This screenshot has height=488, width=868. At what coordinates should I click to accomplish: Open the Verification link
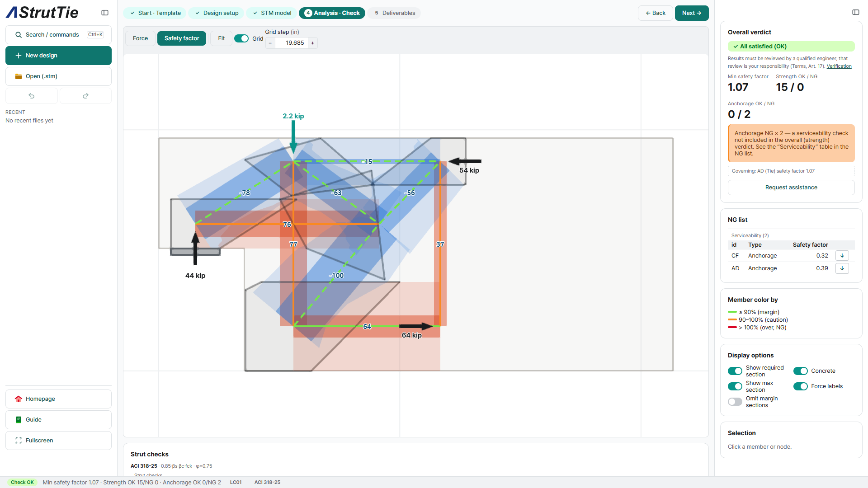pos(839,66)
